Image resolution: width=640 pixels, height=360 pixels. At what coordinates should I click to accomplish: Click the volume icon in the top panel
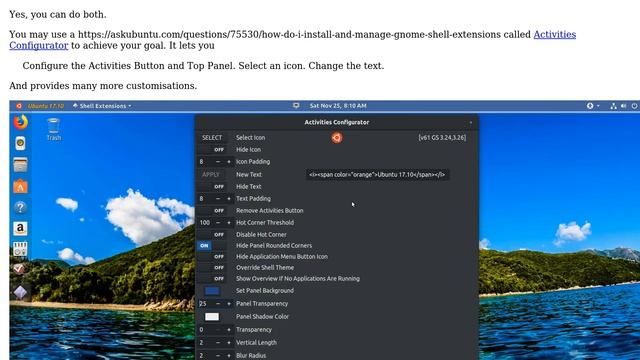(x=623, y=106)
